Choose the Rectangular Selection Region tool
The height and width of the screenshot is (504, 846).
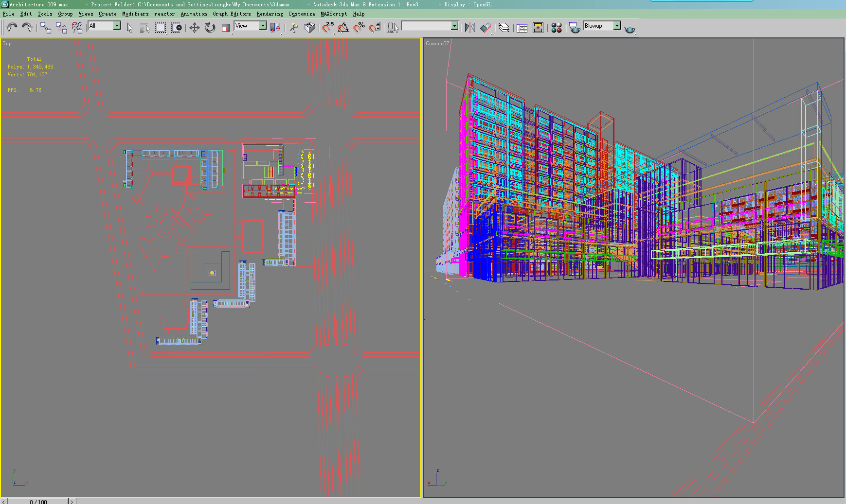161,28
